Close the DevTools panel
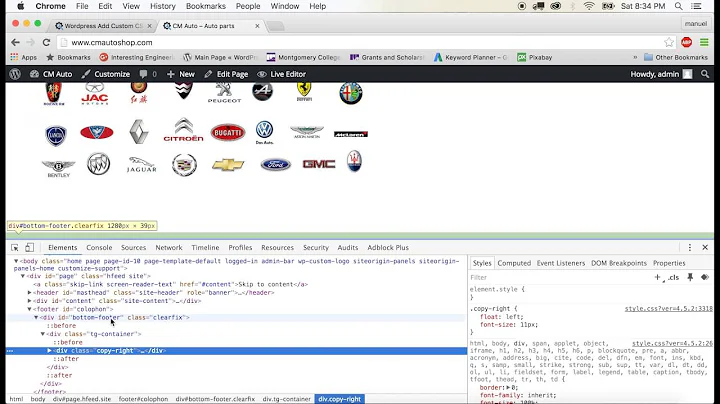 click(705, 247)
